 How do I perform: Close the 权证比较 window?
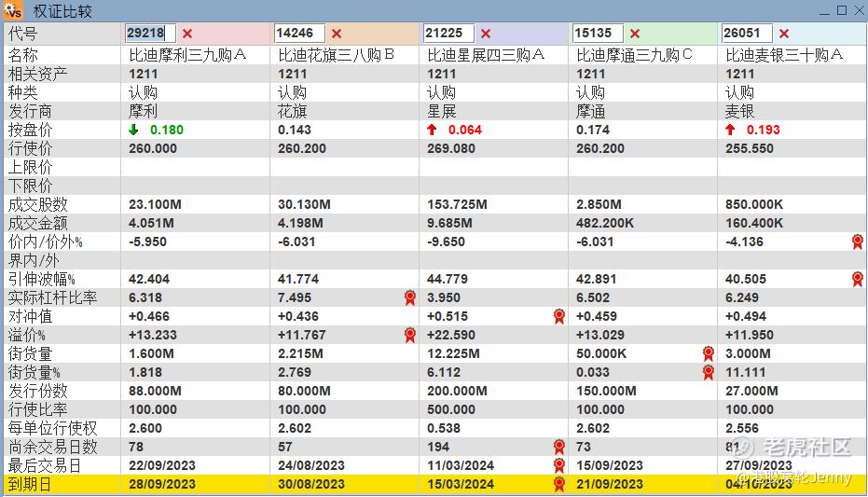click(860, 10)
